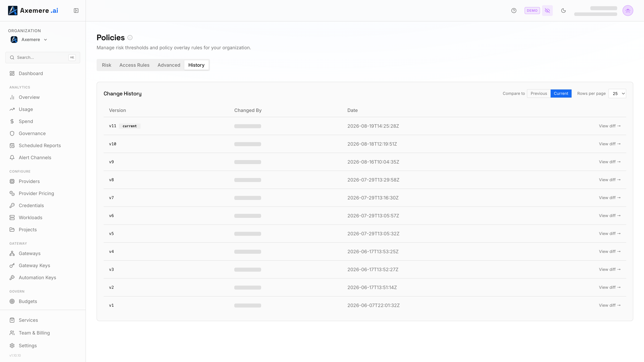Click the Axemere.ai logo
644x362 pixels.
click(x=33, y=11)
